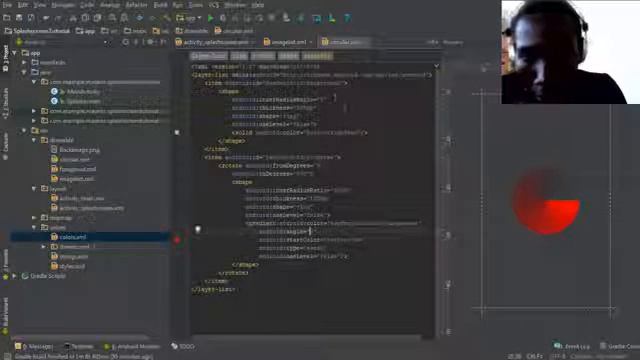The image size is (640, 360).
Task: Collapse the app module node
Action: coord(14,53)
